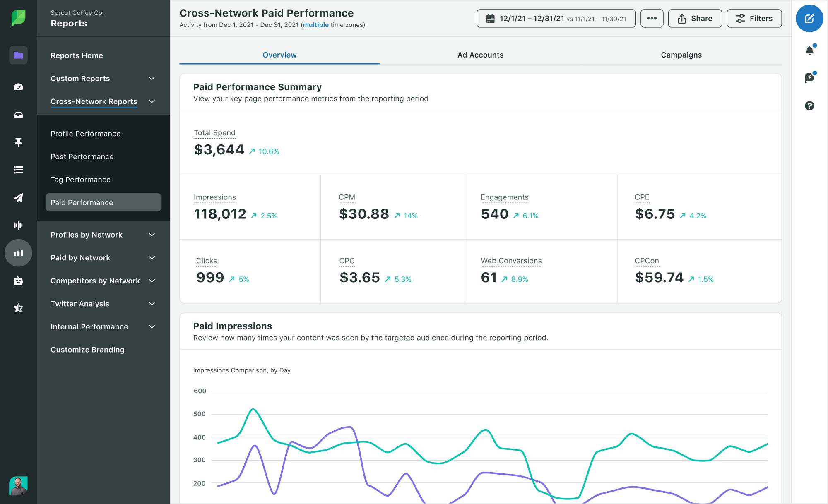Open the notifications bell
This screenshot has height=504, width=828.
(809, 49)
